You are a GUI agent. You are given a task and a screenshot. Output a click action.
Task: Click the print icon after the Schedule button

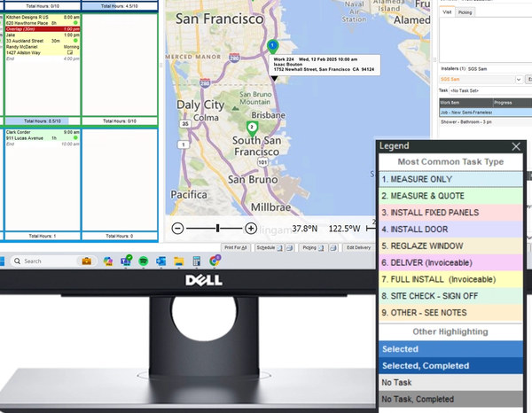[x=289, y=248]
